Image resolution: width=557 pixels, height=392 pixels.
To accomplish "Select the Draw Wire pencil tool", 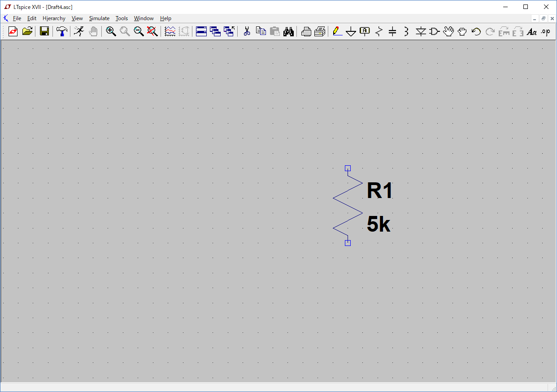I will [x=337, y=31].
